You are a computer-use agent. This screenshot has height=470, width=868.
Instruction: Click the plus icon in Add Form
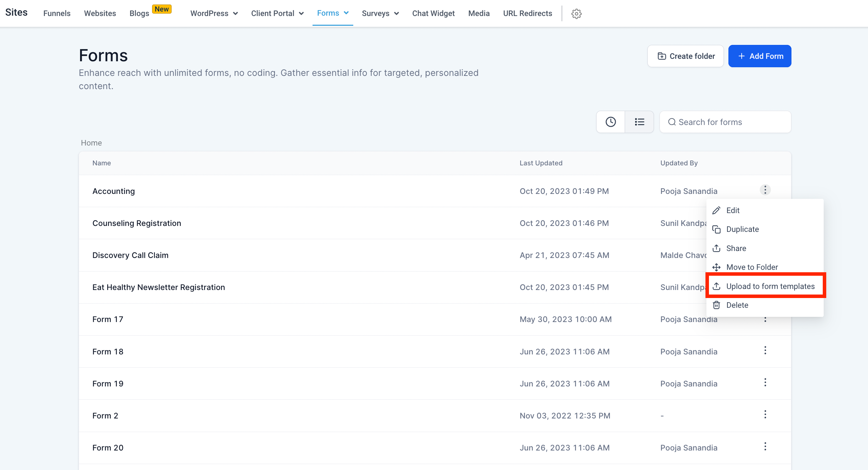tap(741, 56)
